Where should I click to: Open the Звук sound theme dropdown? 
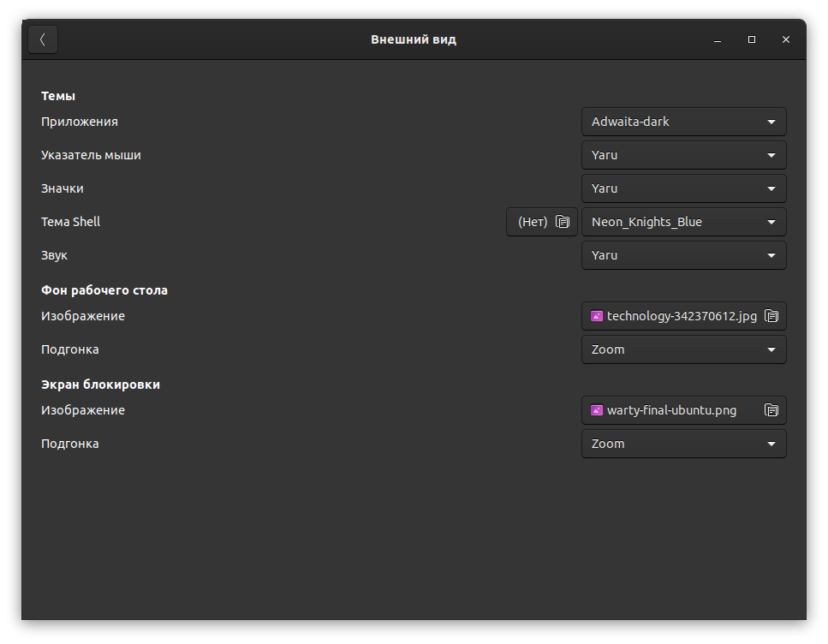point(683,255)
